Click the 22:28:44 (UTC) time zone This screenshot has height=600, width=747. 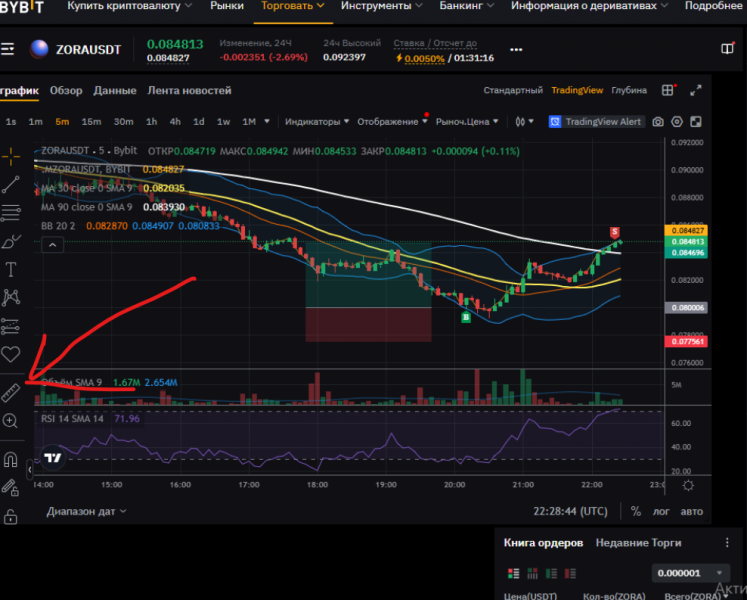[x=570, y=511]
